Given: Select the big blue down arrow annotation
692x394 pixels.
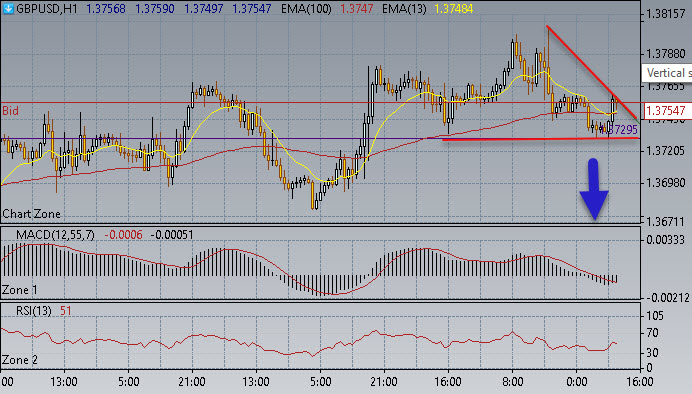Looking at the screenshot, I should click(x=594, y=189).
